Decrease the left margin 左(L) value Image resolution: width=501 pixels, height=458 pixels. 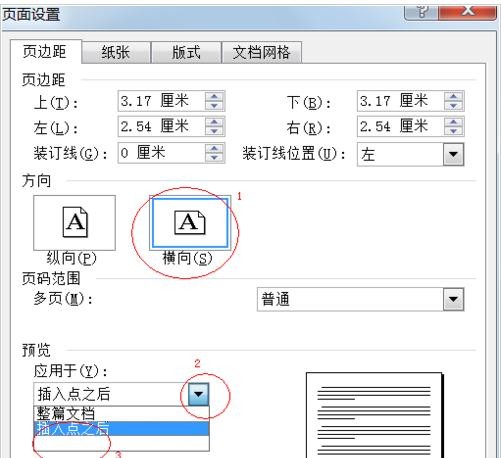point(214,131)
